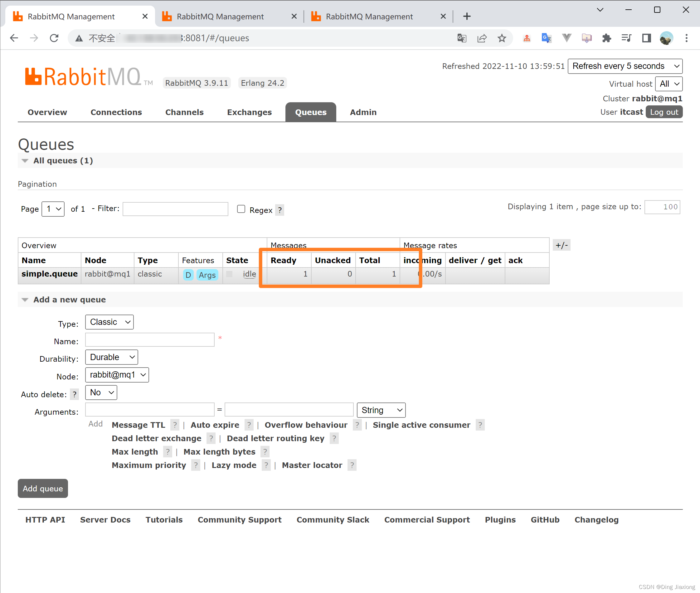The height and width of the screenshot is (593, 700).
Task: Select the Queues tab
Action: coord(310,112)
